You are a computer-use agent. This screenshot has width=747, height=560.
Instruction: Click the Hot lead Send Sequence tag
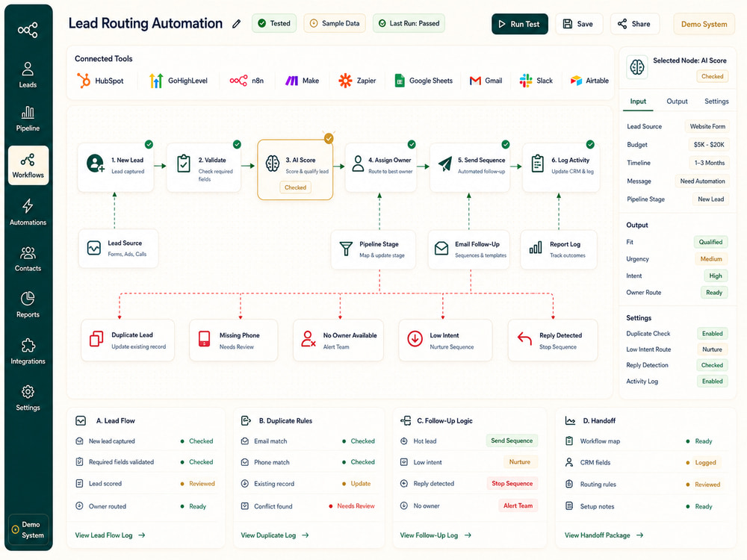point(512,441)
